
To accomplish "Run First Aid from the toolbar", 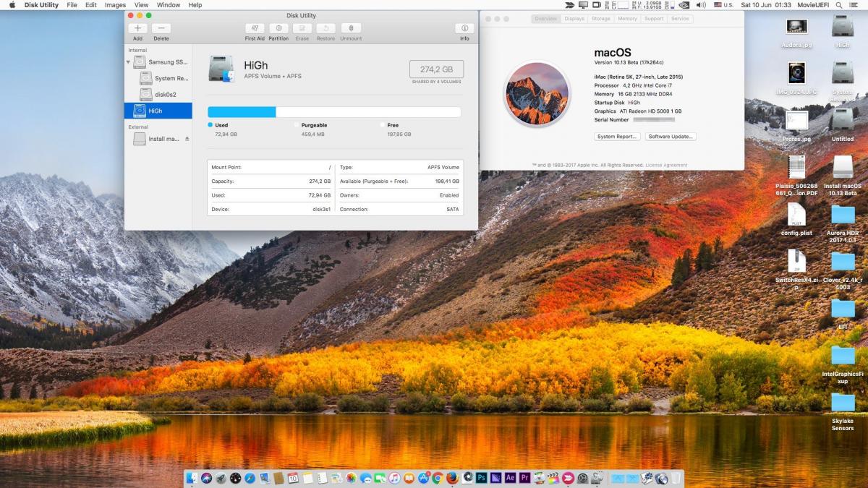I will pos(255,28).
